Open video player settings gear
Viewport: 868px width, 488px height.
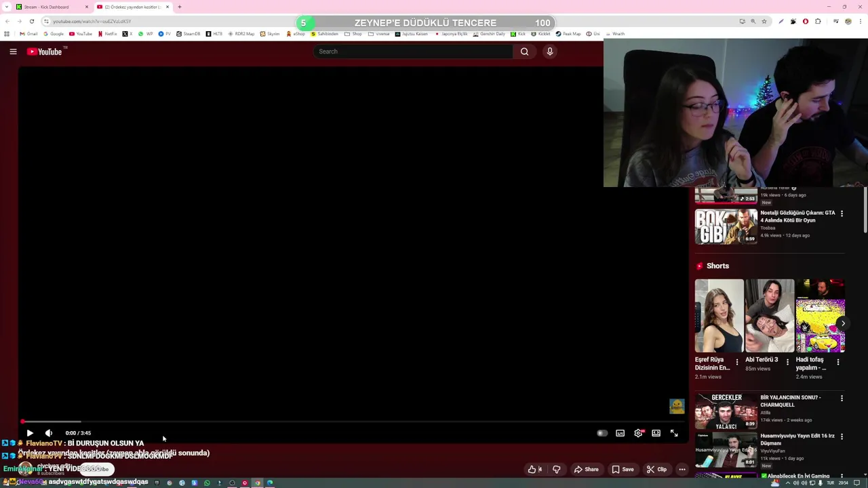pos(638,433)
